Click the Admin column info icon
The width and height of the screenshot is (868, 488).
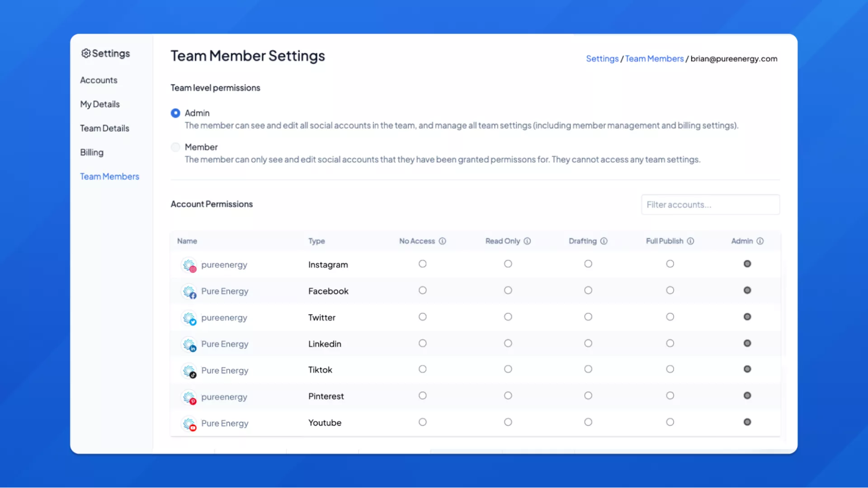pyautogui.click(x=760, y=241)
